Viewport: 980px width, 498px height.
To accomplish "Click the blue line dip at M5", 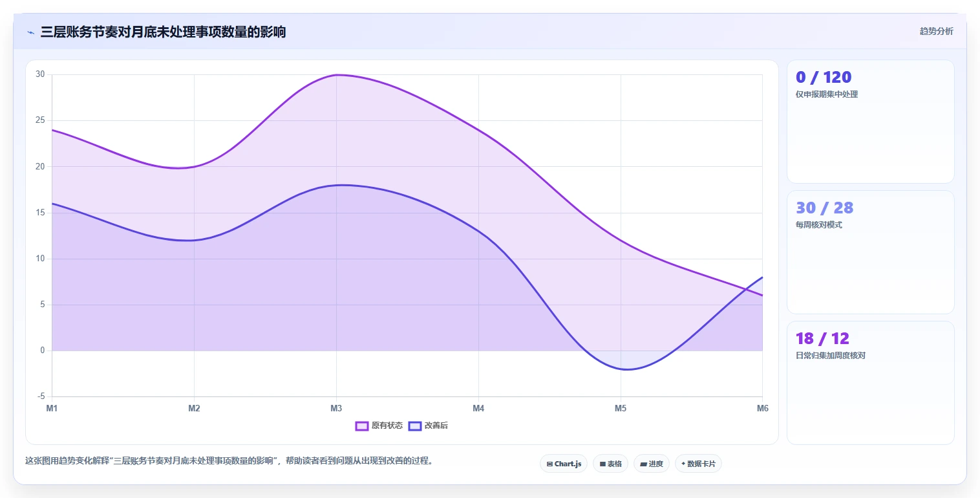I will click(x=624, y=369).
